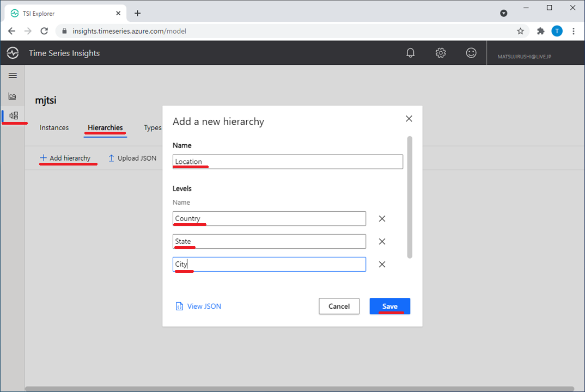Click the Levels label
The image size is (585, 392).
pos(182,189)
